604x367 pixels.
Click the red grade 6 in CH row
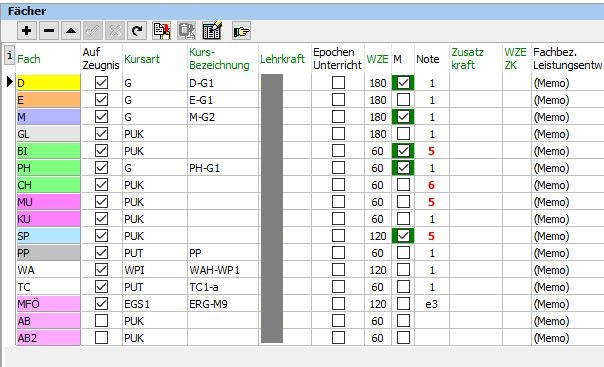[431, 185]
